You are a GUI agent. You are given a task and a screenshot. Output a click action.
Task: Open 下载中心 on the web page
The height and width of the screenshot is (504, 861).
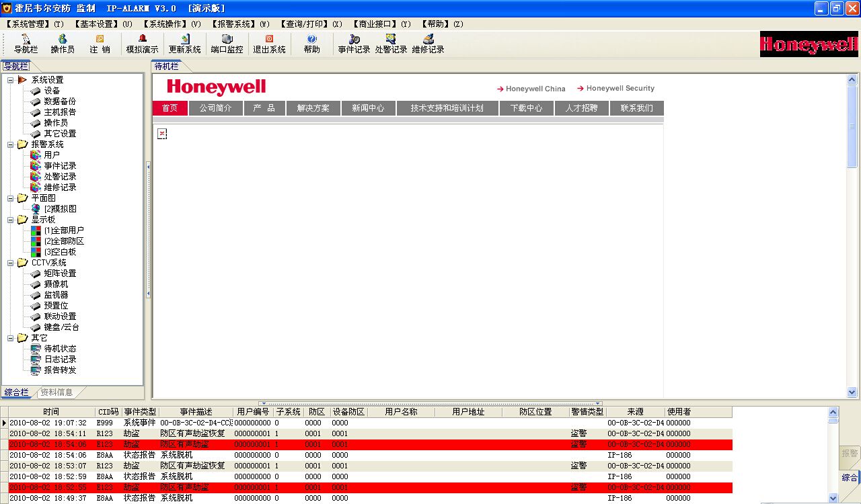[526, 108]
